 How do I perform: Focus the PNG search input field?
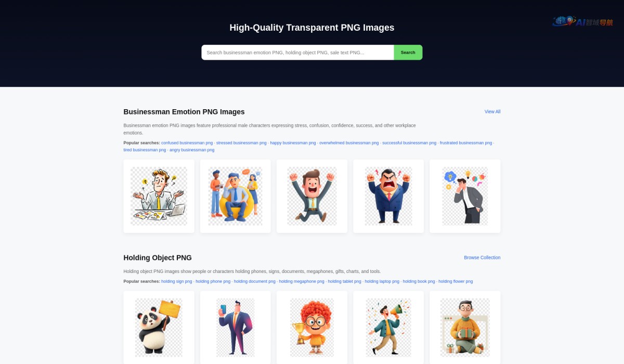[297, 53]
